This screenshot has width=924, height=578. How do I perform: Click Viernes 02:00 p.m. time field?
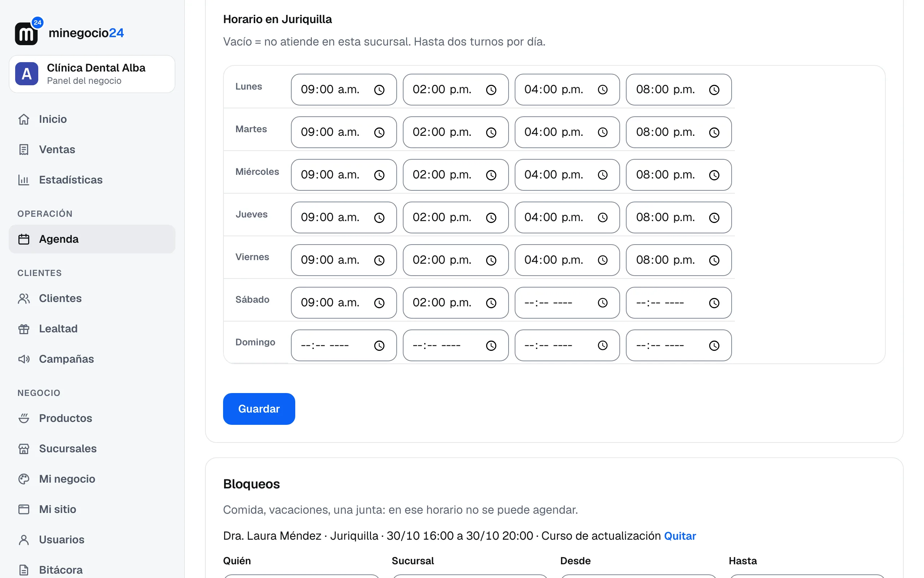[x=456, y=260]
